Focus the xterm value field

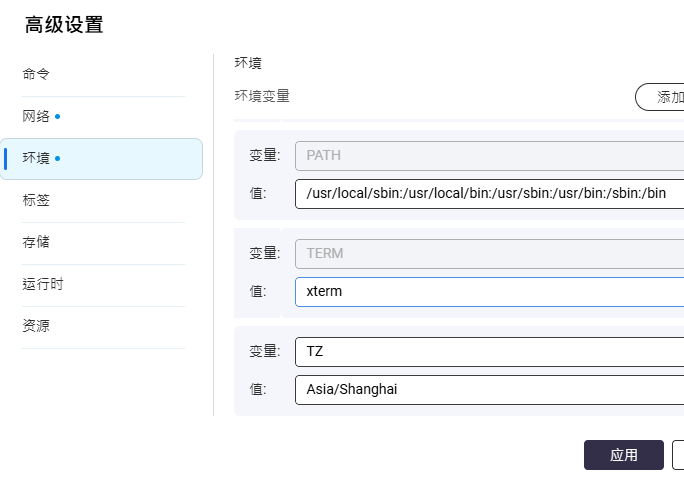489,292
